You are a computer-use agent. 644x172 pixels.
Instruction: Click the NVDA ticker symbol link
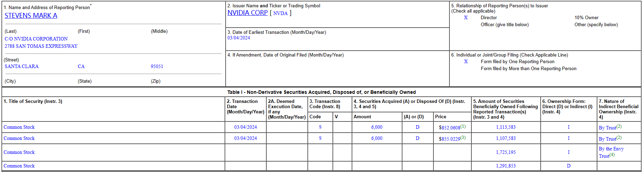[x=280, y=13]
